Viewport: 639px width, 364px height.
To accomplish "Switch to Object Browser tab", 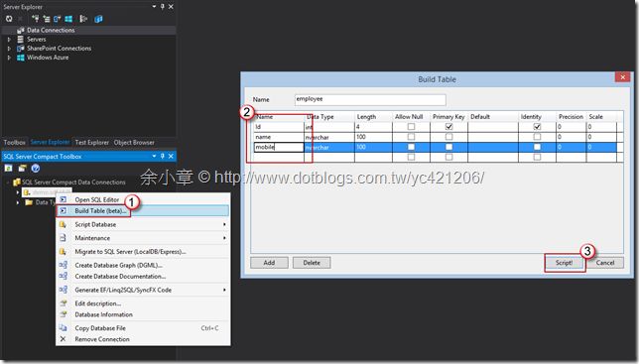I will pos(134,143).
